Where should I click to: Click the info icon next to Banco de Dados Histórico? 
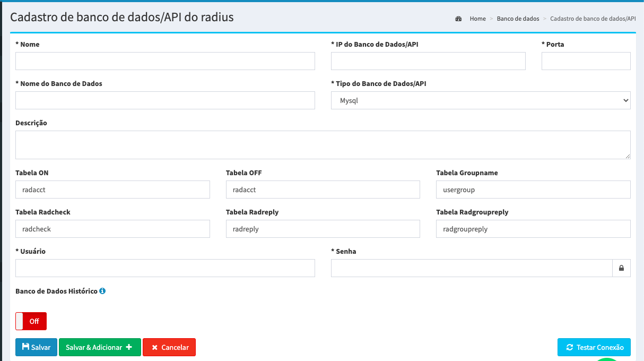point(102,291)
